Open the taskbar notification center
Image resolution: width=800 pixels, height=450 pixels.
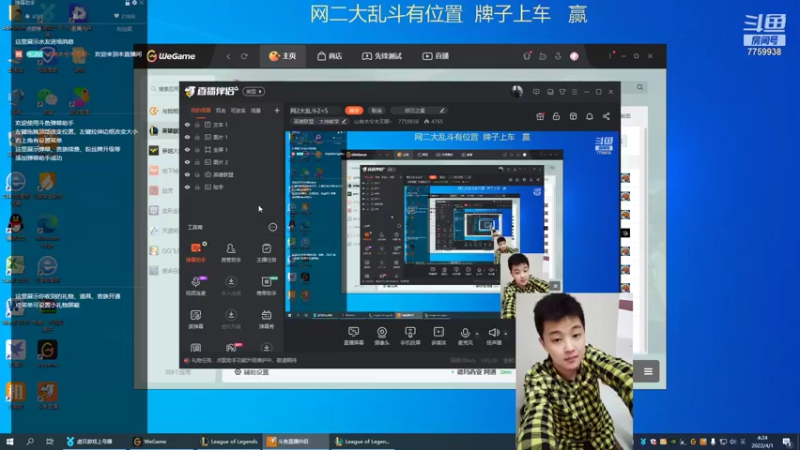coord(787,442)
